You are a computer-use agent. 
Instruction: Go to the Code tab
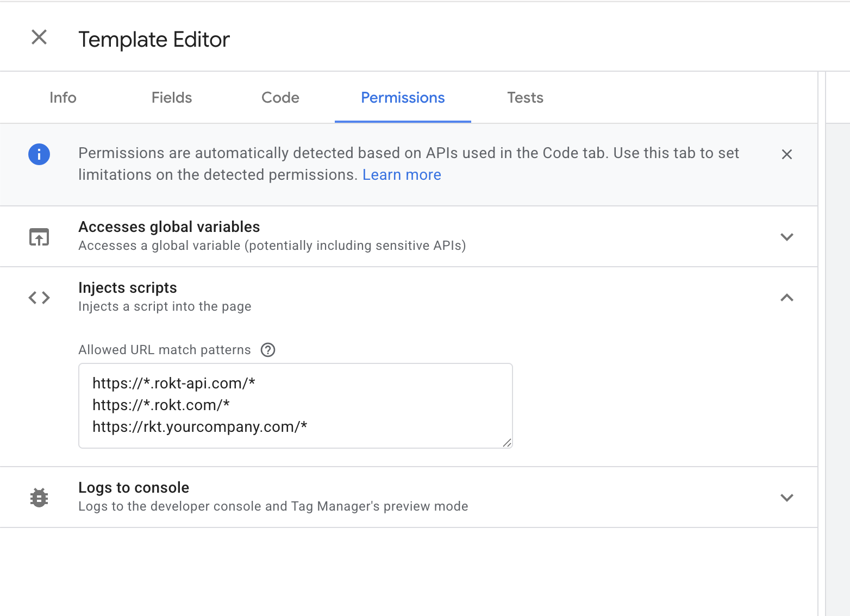click(x=280, y=98)
